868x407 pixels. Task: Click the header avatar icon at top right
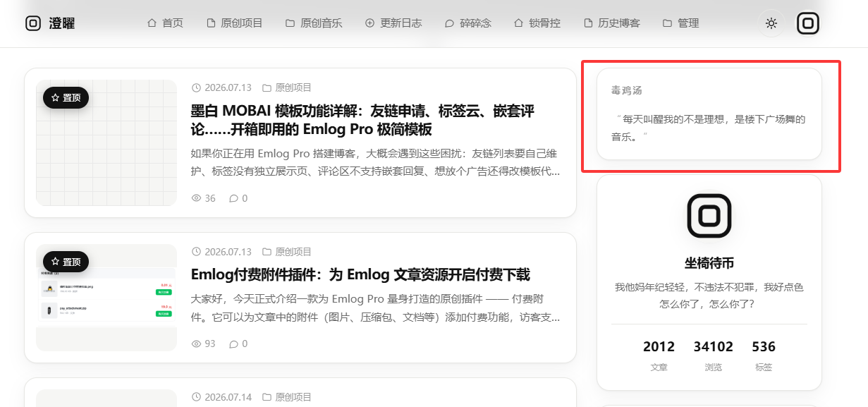(808, 23)
